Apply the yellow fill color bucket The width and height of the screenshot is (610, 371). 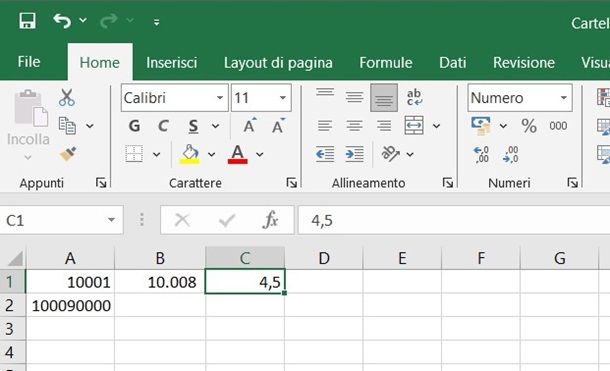(189, 154)
